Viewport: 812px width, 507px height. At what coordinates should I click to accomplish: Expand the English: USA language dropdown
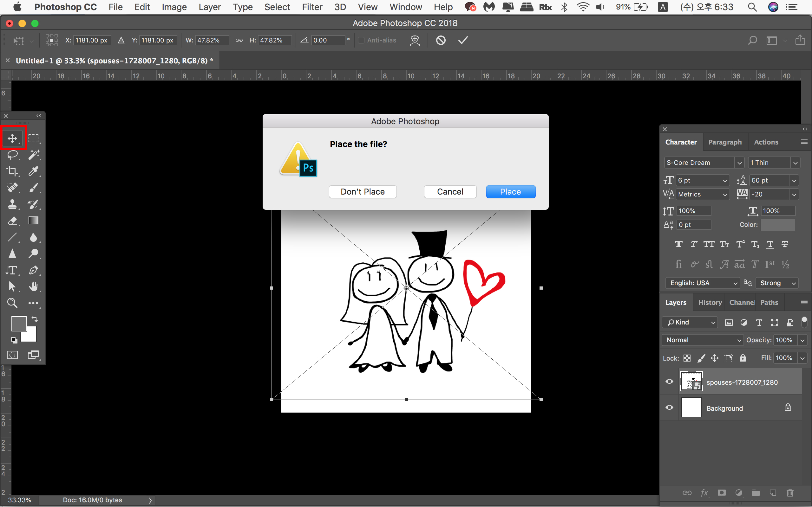[x=702, y=283]
